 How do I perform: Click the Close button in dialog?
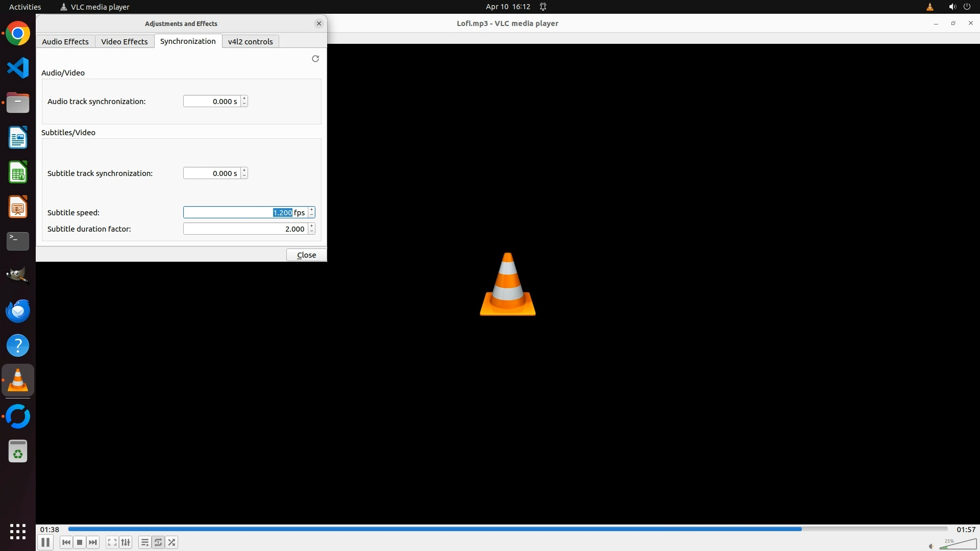(306, 255)
